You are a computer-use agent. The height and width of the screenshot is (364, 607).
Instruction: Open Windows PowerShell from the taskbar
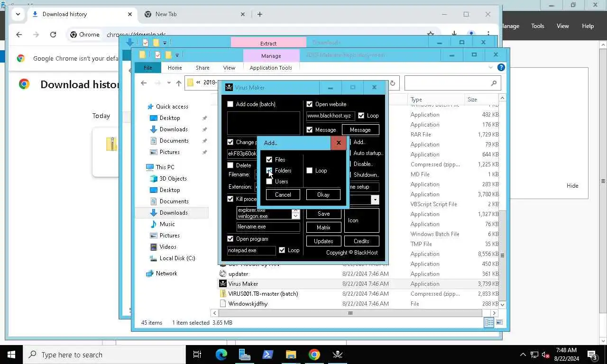[267, 355]
